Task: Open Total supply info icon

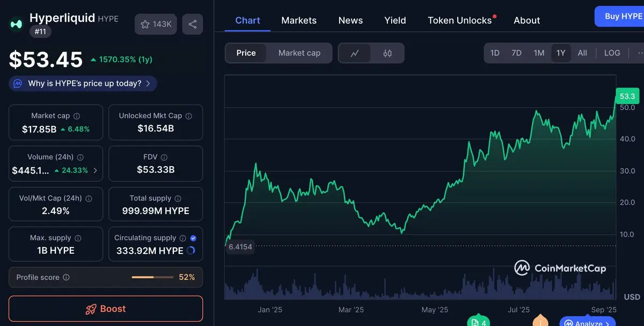Action: [x=178, y=198]
